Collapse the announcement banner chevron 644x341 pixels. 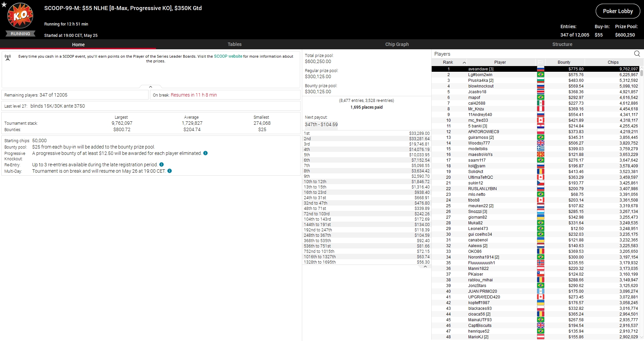point(151,87)
